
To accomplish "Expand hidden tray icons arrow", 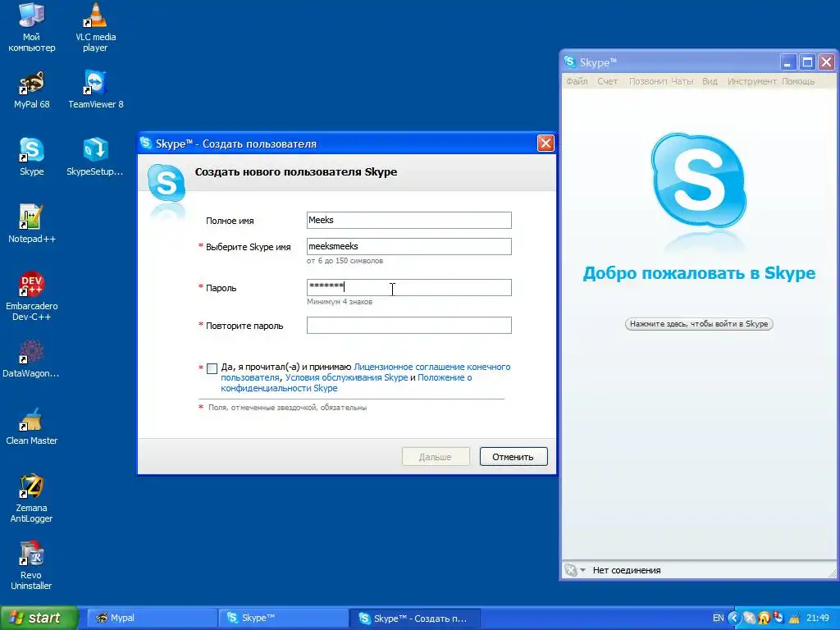I will pos(734,619).
